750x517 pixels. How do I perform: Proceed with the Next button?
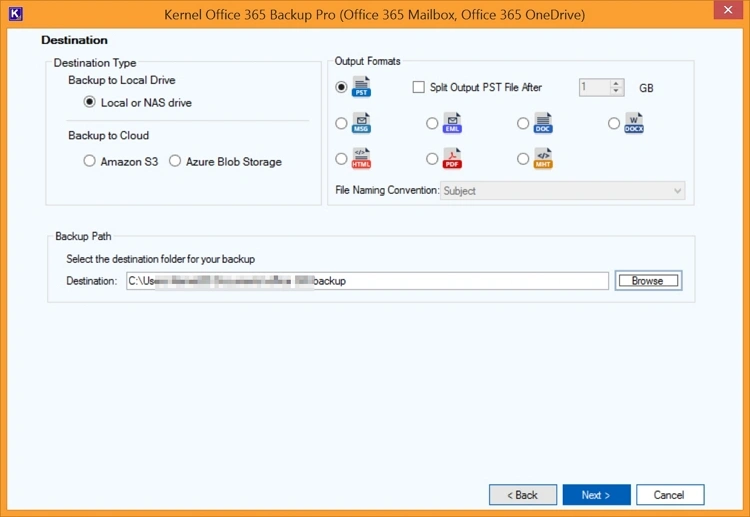(596, 495)
